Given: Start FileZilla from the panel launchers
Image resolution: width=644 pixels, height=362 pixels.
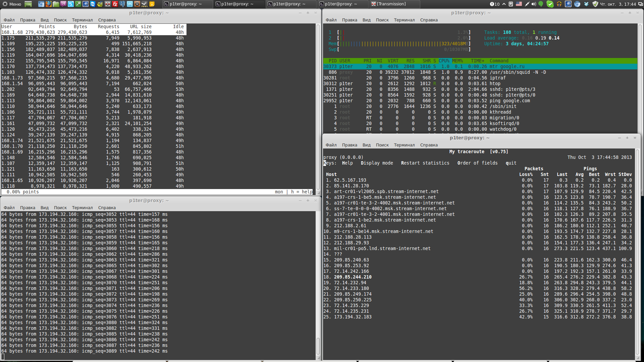Looking at the screenshot, I should pos(115,4).
